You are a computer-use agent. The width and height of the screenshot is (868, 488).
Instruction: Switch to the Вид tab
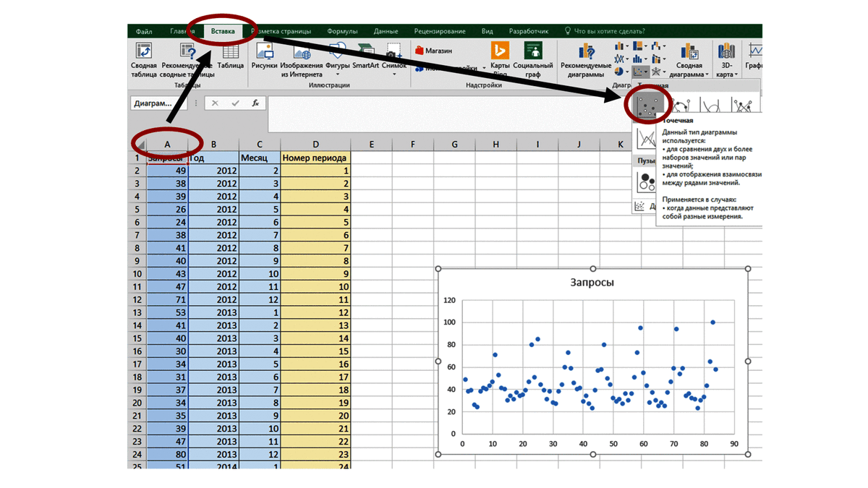[487, 32]
